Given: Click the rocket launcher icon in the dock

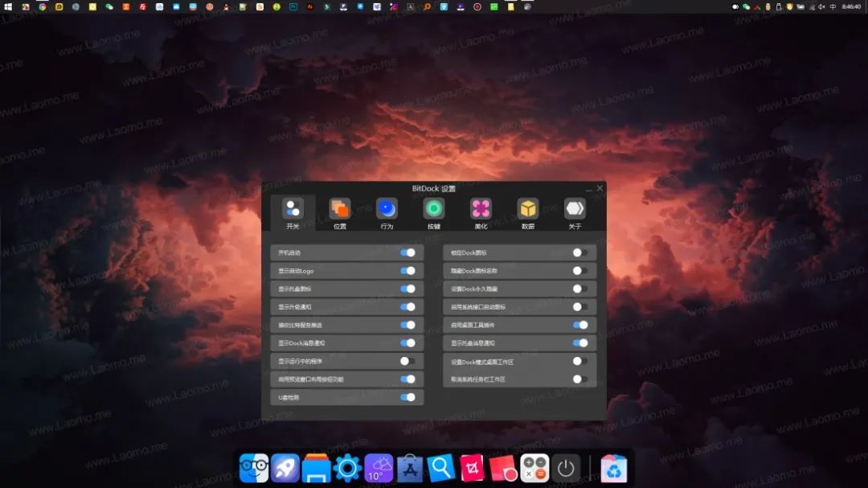Looking at the screenshot, I should (x=285, y=466).
